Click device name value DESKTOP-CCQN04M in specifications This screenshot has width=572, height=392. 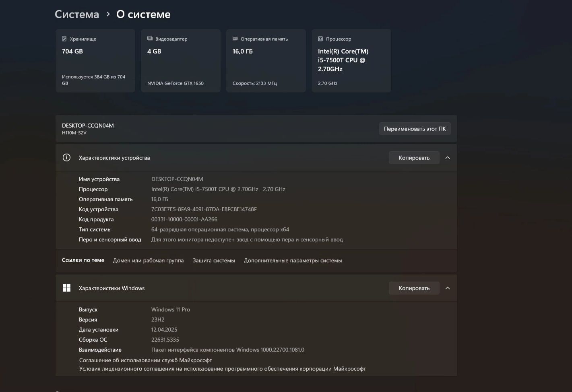(177, 179)
